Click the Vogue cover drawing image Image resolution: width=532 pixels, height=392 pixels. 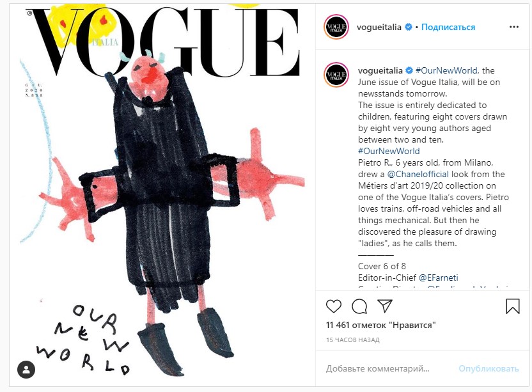[x=162, y=195]
